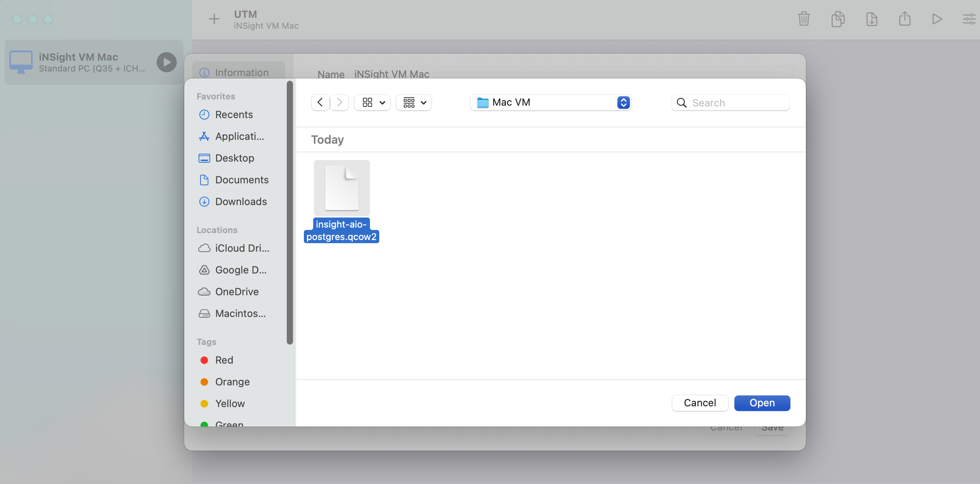The image size is (980, 484).
Task: Open the Mac VM folder location popup
Action: point(551,103)
